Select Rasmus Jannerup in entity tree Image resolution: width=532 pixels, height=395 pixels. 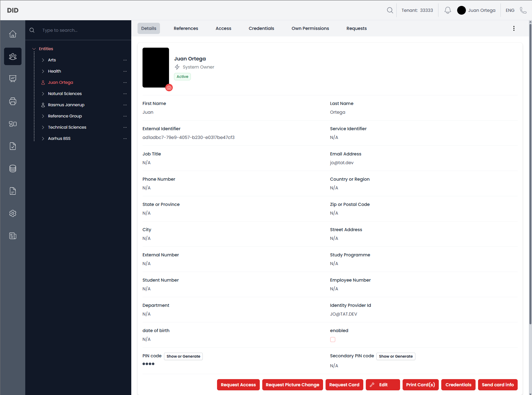click(66, 105)
